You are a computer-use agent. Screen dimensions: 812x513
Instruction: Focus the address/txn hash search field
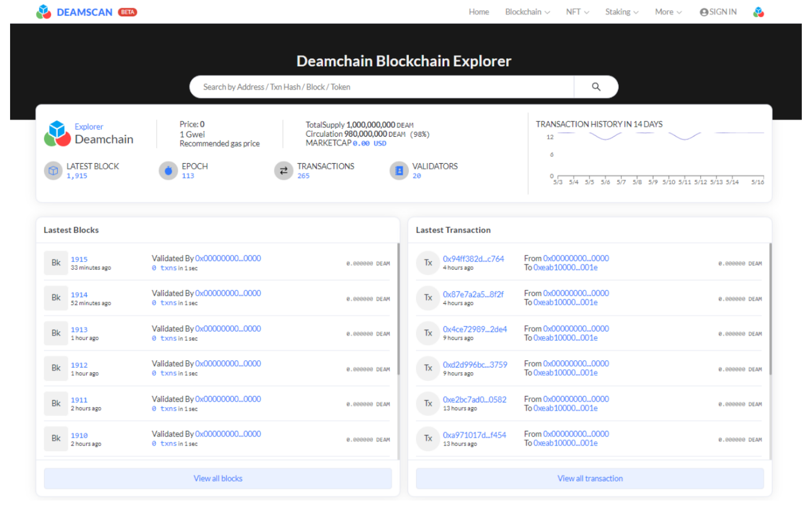click(381, 87)
